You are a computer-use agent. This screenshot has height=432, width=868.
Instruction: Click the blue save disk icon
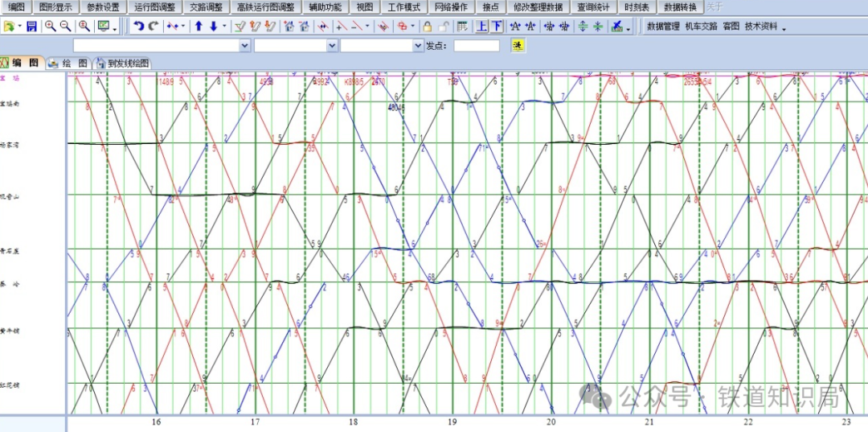(31, 27)
